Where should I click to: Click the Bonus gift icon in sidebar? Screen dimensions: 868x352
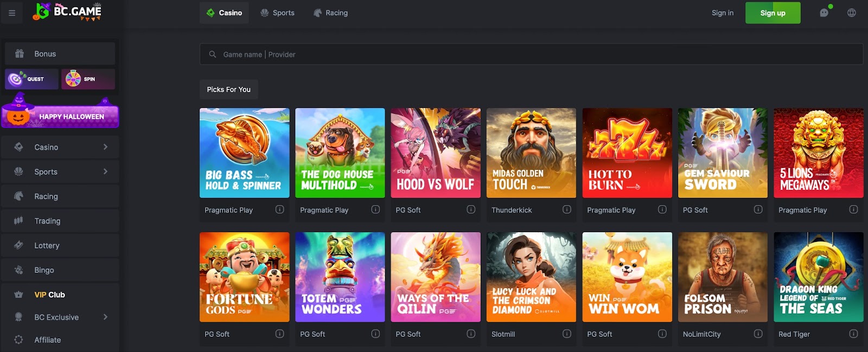(x=20, y=54)
